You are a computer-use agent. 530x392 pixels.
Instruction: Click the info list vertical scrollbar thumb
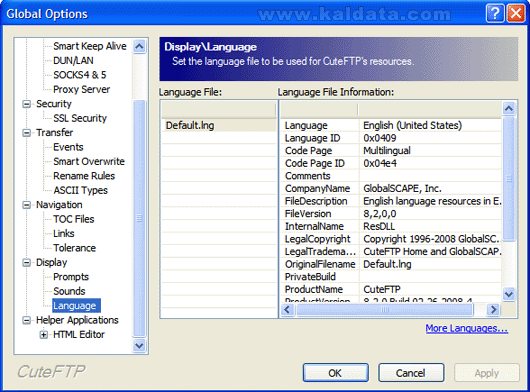click(x=509, y=179)
